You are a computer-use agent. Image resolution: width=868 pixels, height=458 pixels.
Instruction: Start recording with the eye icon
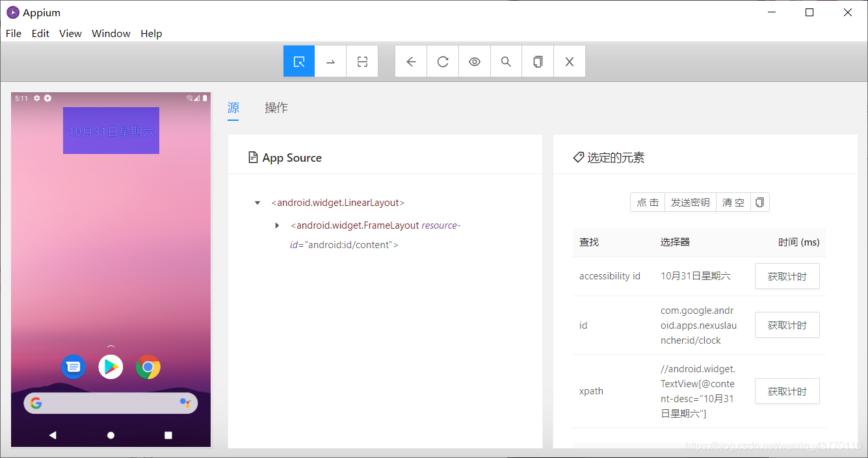coord(475,62)
